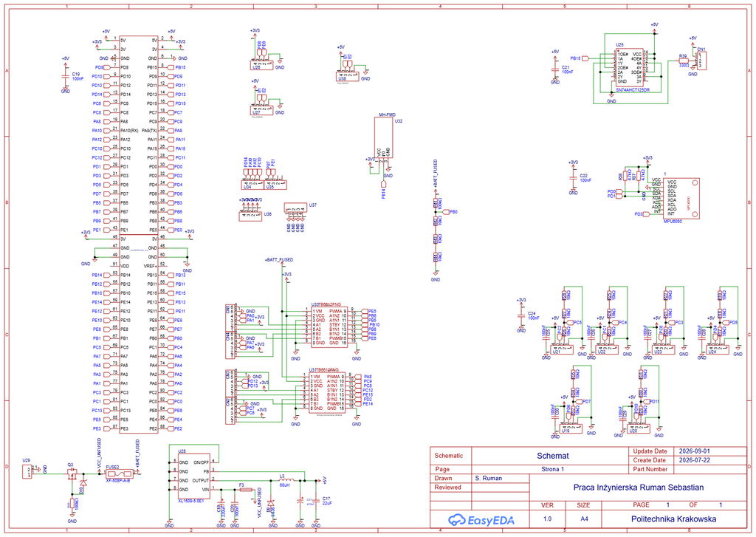Click the "PA9(TX)" pin name
Screen dimensions: 756x537
click(x=149, y=130)
